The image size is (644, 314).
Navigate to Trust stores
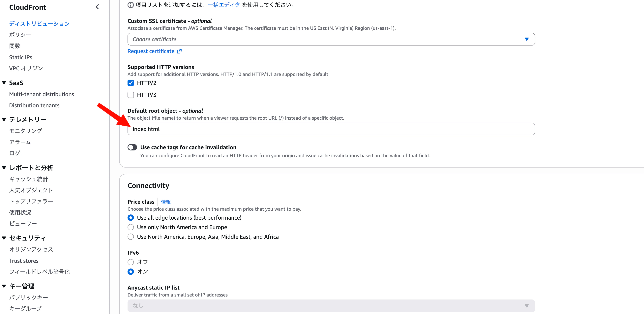point(24,261)
